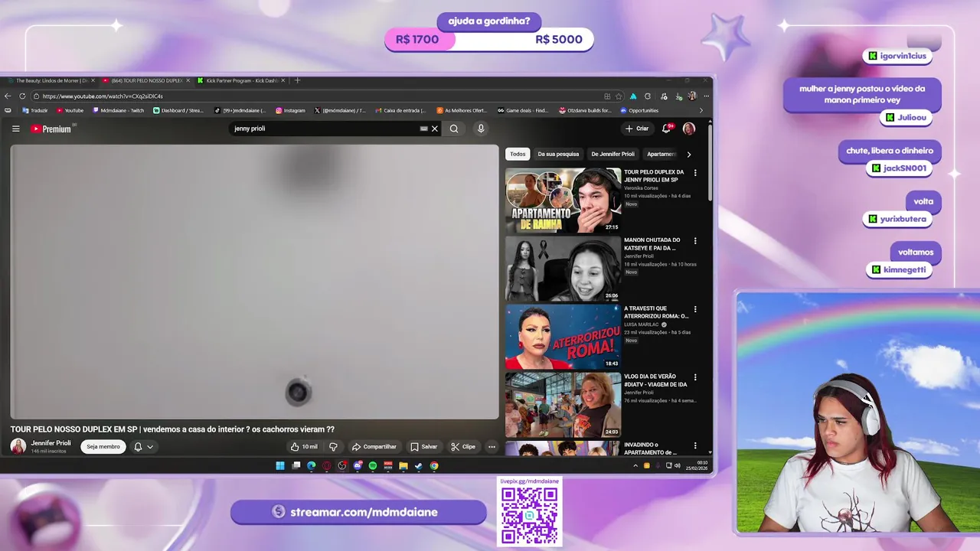The width and height of the screenshot is (980, 551).
Task: Select the Da sua pesquisa chip
Action: [558, 154]
